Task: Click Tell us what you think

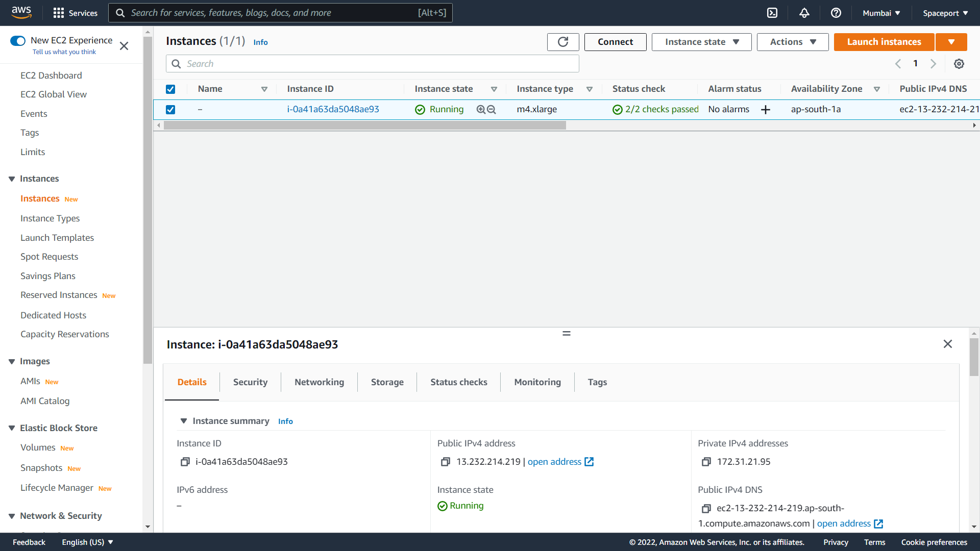Action: tap(64, 52)
